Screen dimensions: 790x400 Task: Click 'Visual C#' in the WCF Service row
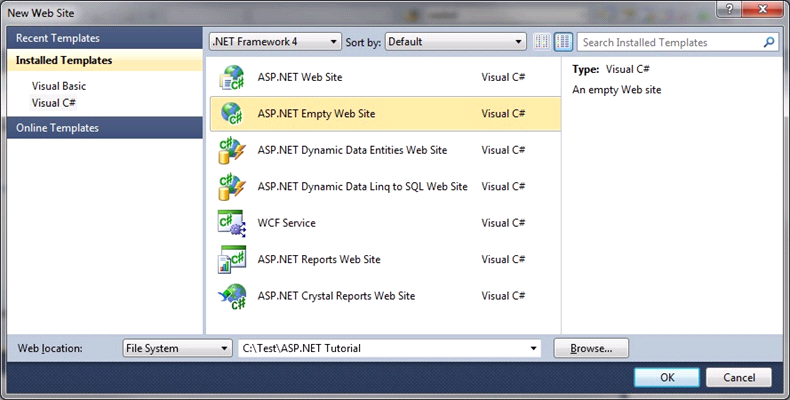pyautogui.click(x=503, y=223)
